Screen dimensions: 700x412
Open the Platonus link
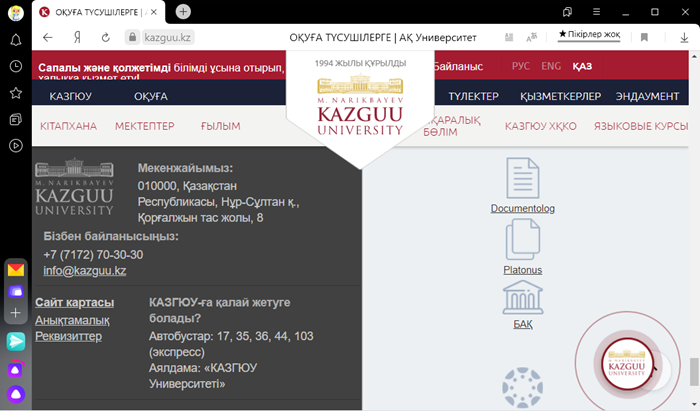pos(523,270)
